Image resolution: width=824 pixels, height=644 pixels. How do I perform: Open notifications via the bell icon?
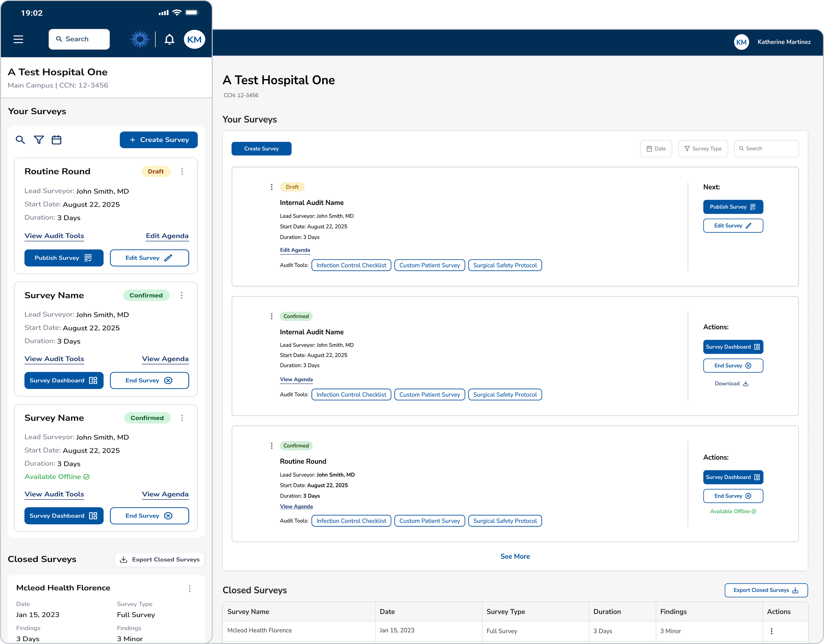point(169,39)
